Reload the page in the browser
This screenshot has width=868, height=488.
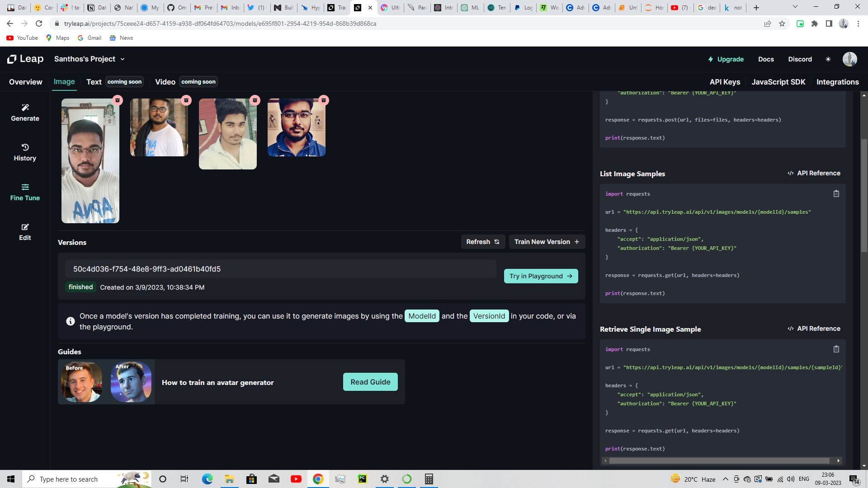(x=39, y=23)
